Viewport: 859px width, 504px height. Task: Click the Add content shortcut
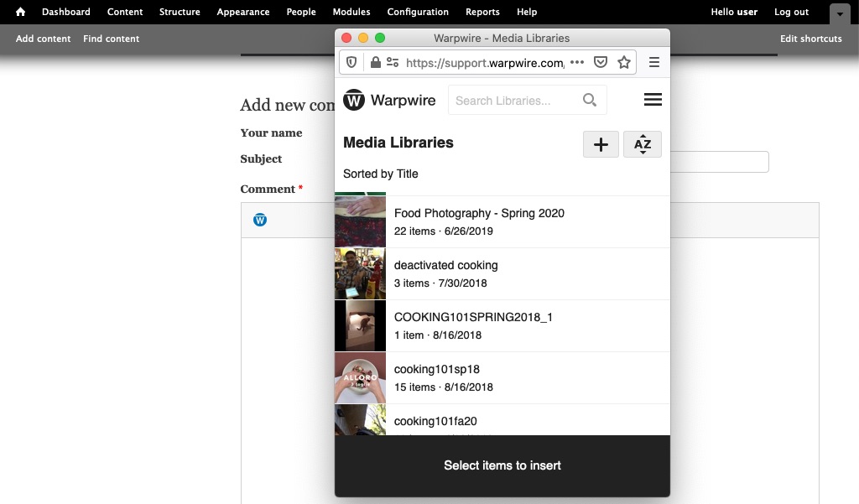pyautogui.click(x=44, y=39)
